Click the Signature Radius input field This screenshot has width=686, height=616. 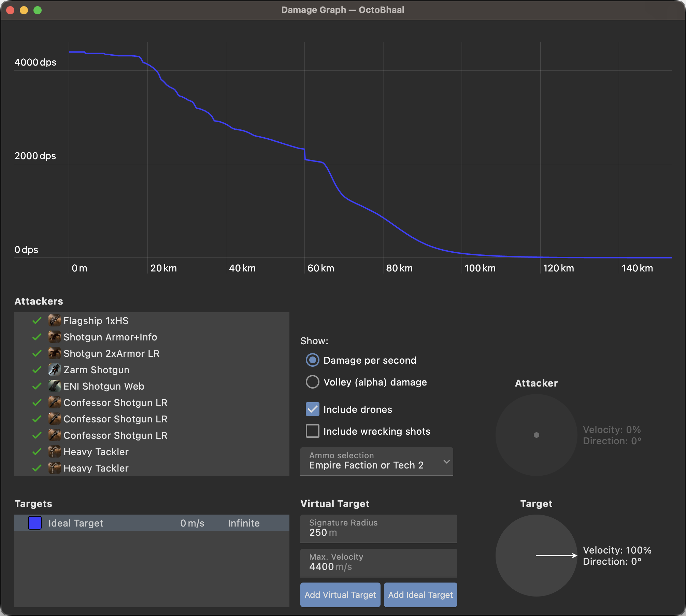379,529
